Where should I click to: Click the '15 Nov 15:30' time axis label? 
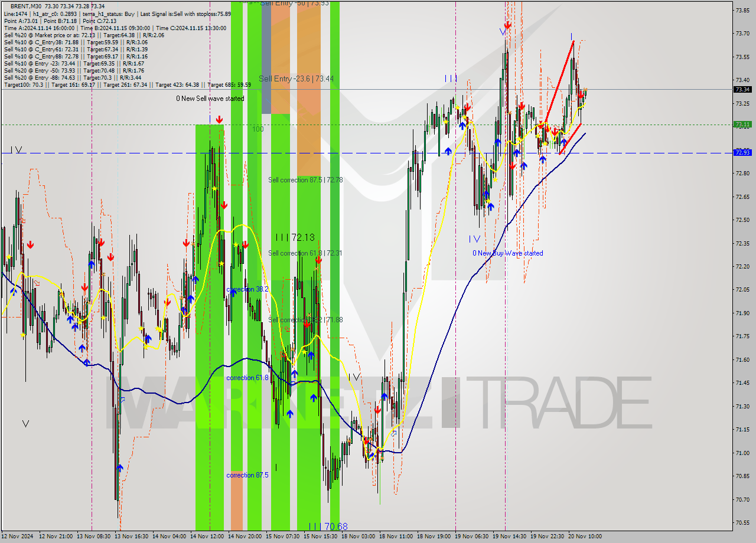coord(321,537)
